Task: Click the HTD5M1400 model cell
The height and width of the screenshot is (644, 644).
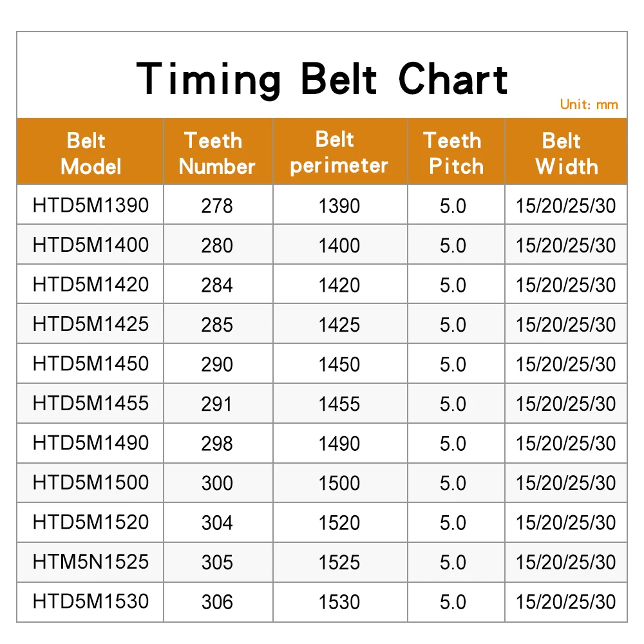Action: tap(90, 245)
